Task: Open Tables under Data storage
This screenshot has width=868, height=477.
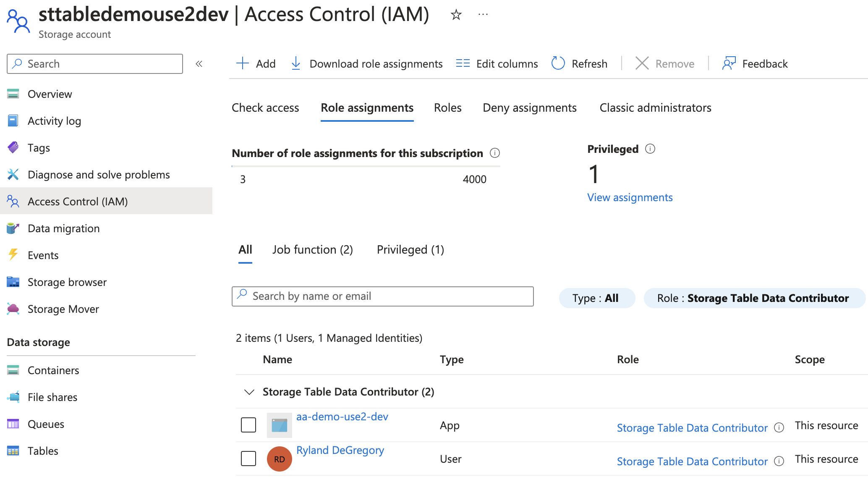Action: point(43,451)
